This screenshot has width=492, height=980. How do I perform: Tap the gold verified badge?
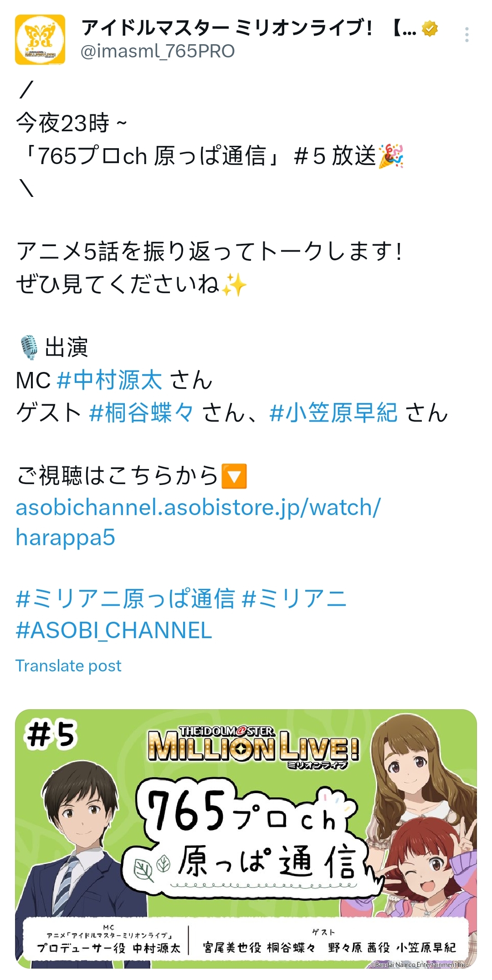pos(430,29)
